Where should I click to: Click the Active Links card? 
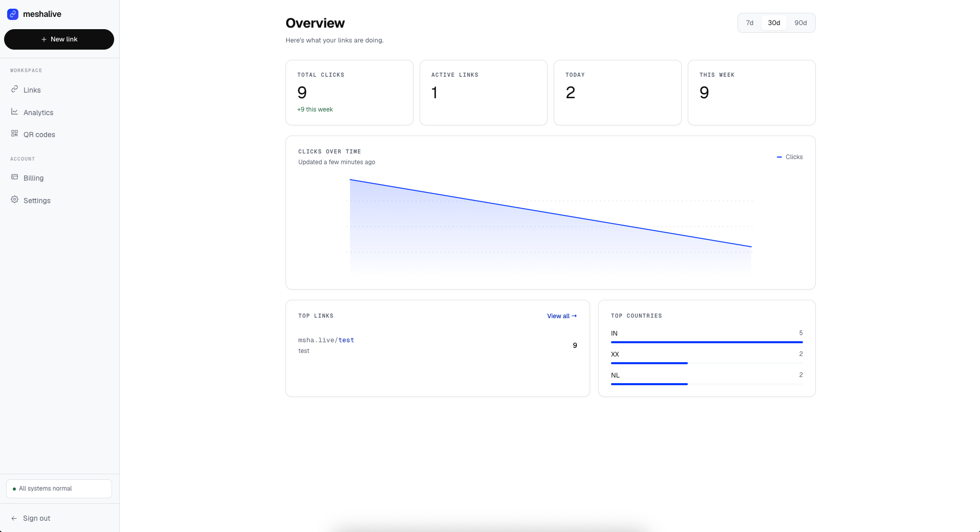[x=484, y=93]
